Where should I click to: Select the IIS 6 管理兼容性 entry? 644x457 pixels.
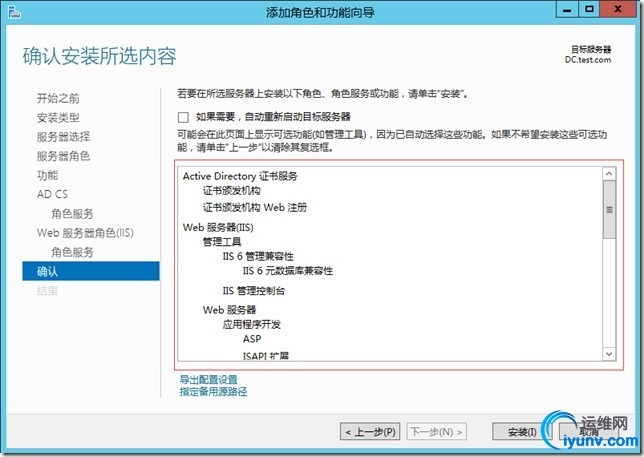coord(258,257)
